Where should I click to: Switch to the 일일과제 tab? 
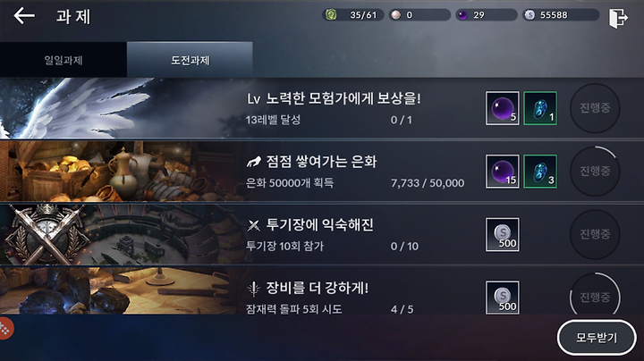(x=64, y=60)
